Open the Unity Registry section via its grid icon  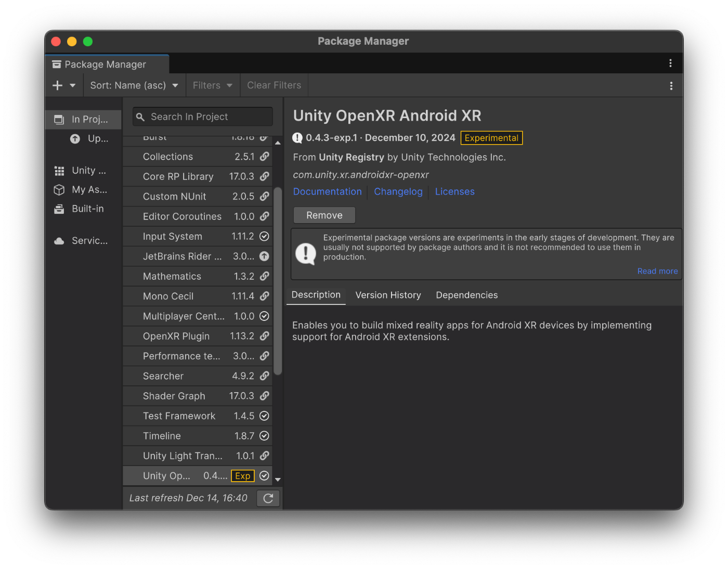(x=59, y=170)
